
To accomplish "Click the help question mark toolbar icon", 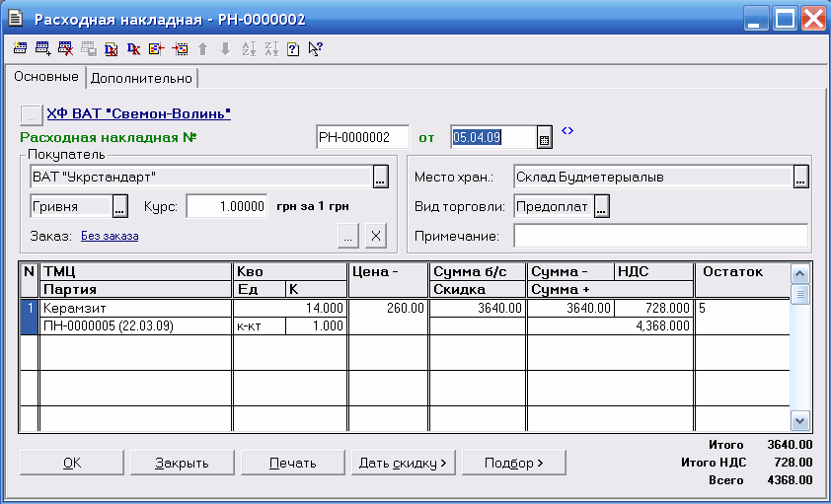I will (x=292, y=48).
